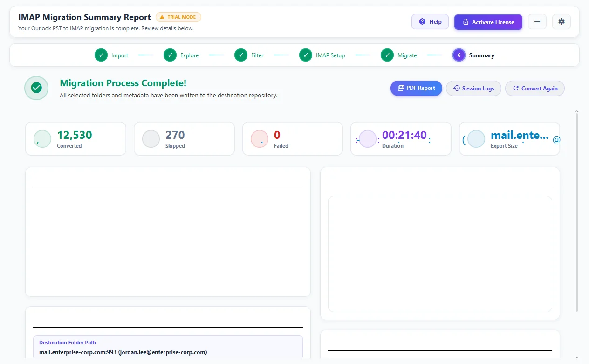Go to the Explore step
The height and width of the screenshot is (364, 589).
181,55
